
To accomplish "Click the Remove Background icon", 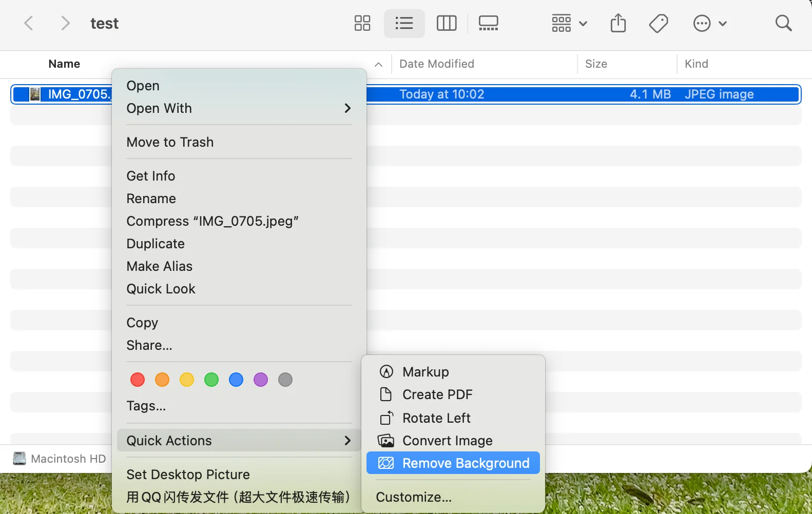I will [386, 463].
